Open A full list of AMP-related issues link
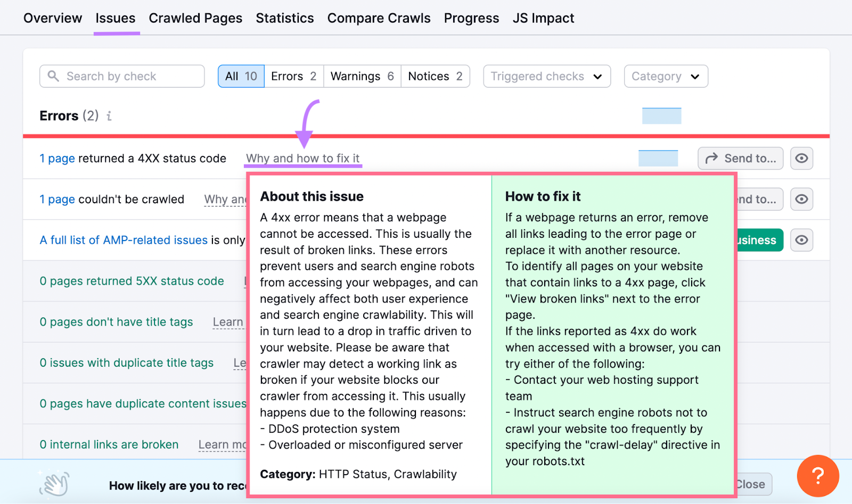Viewport: 852px width, 504px height. [x=124, y=240]
